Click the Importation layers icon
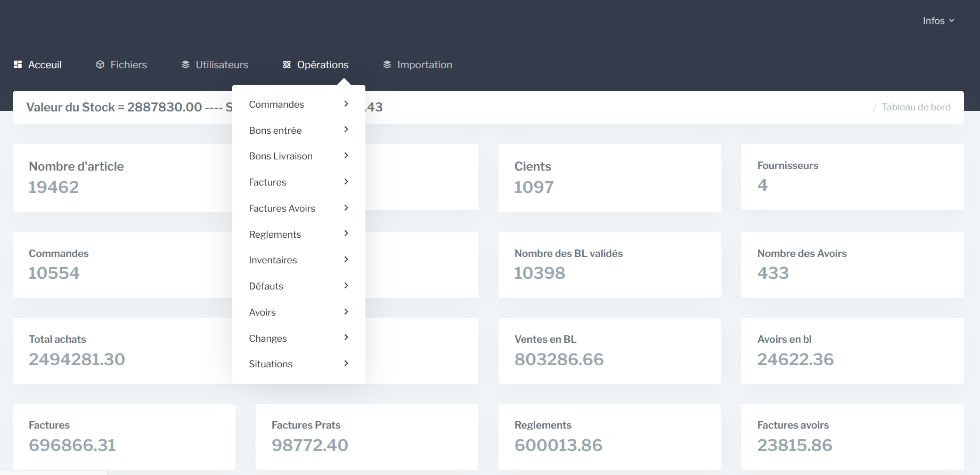Screen dimensions: 980x475 (387, 65)
